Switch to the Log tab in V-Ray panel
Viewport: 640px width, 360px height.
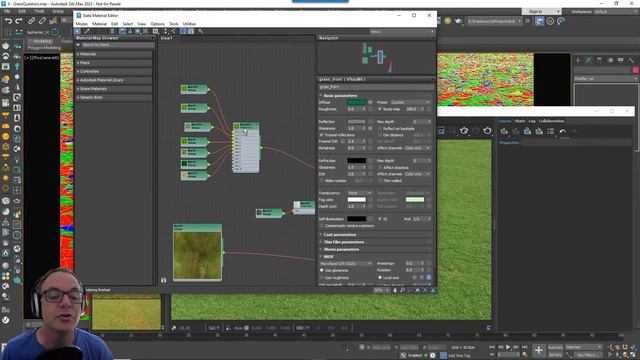click(531, 121)
